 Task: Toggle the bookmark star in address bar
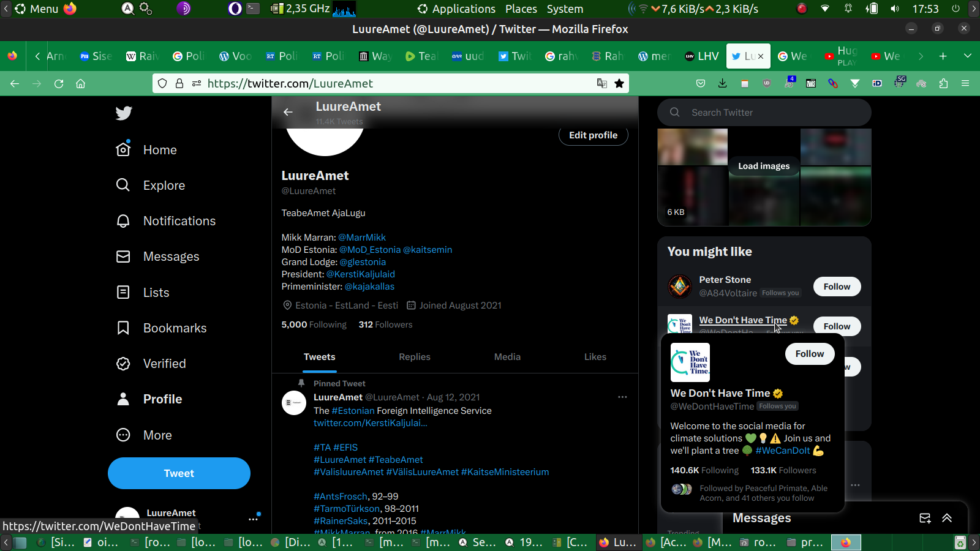click(x=619, y=84)
